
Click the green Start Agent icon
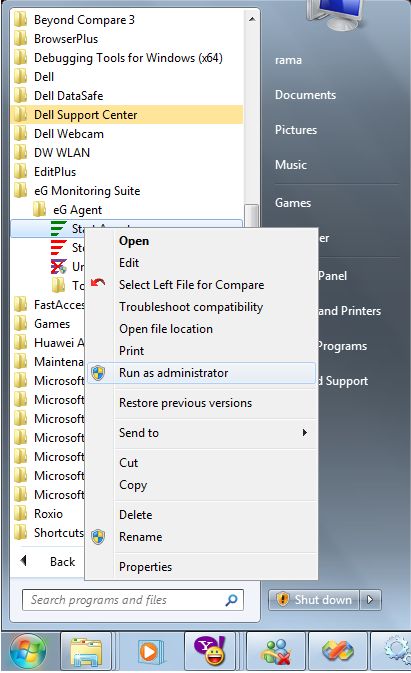point(58,228)
